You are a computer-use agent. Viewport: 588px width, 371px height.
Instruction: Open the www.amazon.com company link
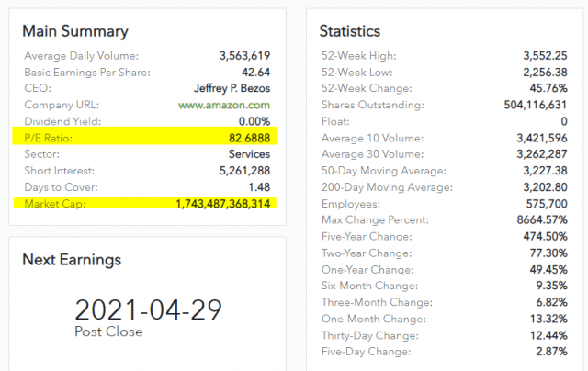[224, 105]
